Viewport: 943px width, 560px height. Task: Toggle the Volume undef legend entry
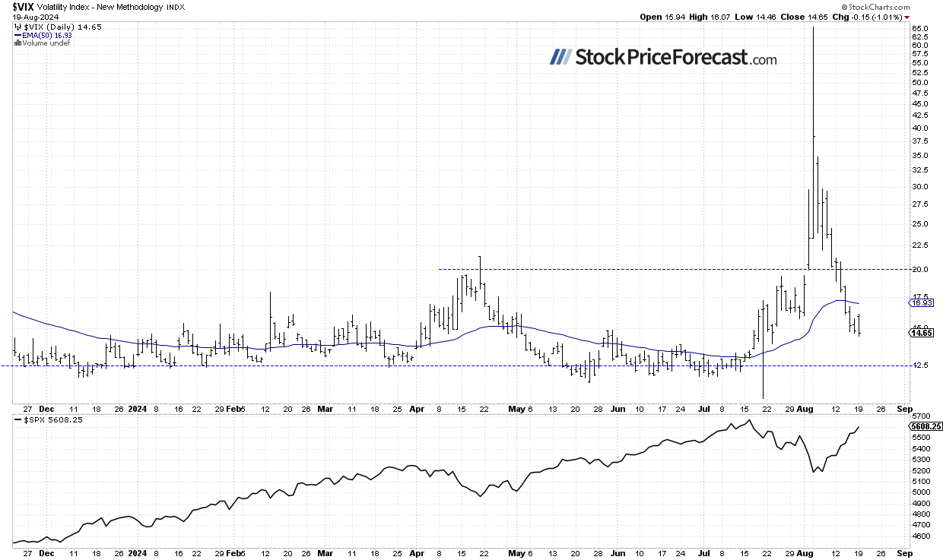pyautogui.click(x=46, y=43)
